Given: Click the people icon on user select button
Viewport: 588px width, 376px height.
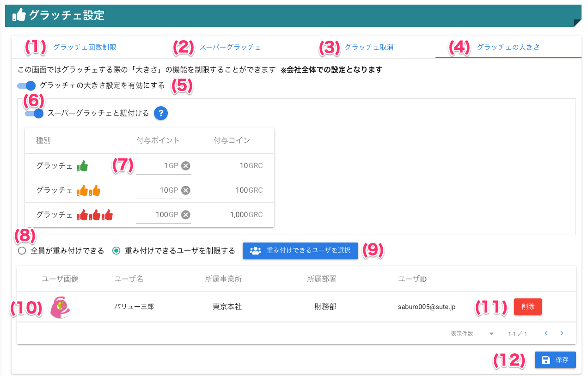Looking at the screenshot, I should [x=255, y=251].
